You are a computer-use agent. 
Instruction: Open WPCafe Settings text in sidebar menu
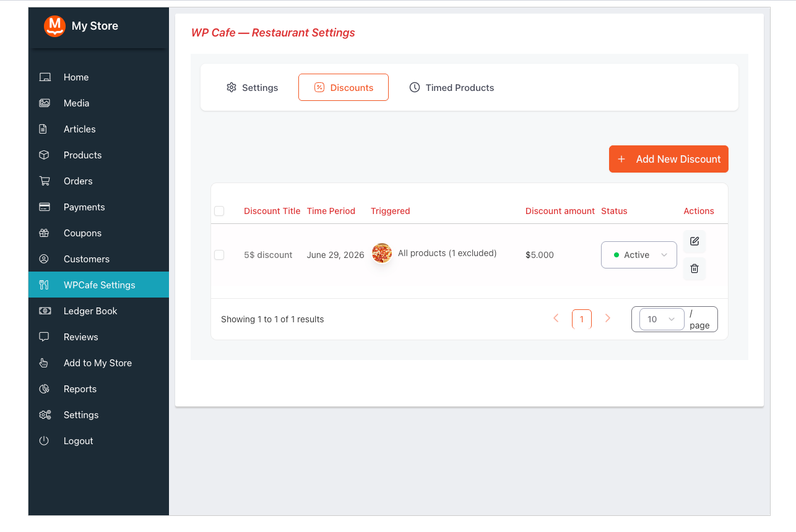[x=100, y=285]
